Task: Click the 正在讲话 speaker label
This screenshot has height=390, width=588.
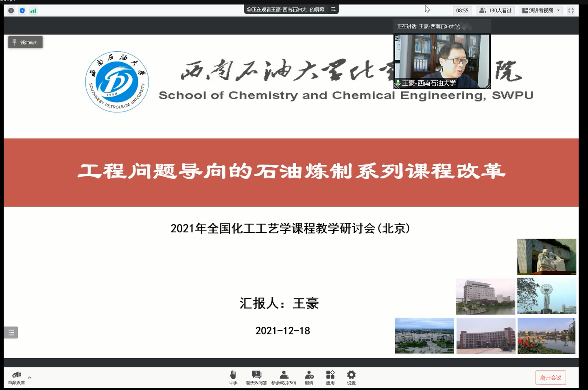Action: pos(428,26)
